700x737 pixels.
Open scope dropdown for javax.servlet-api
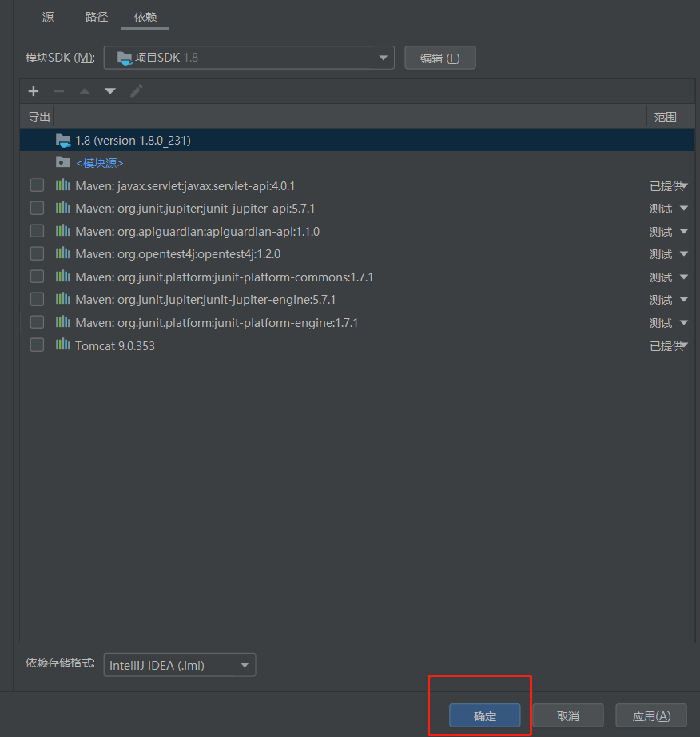[685, 185]
